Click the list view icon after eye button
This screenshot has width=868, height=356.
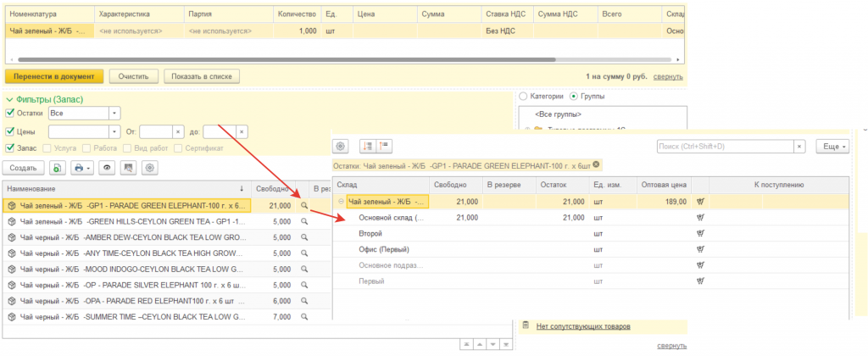pyautogui.click(x=129, y=168)
